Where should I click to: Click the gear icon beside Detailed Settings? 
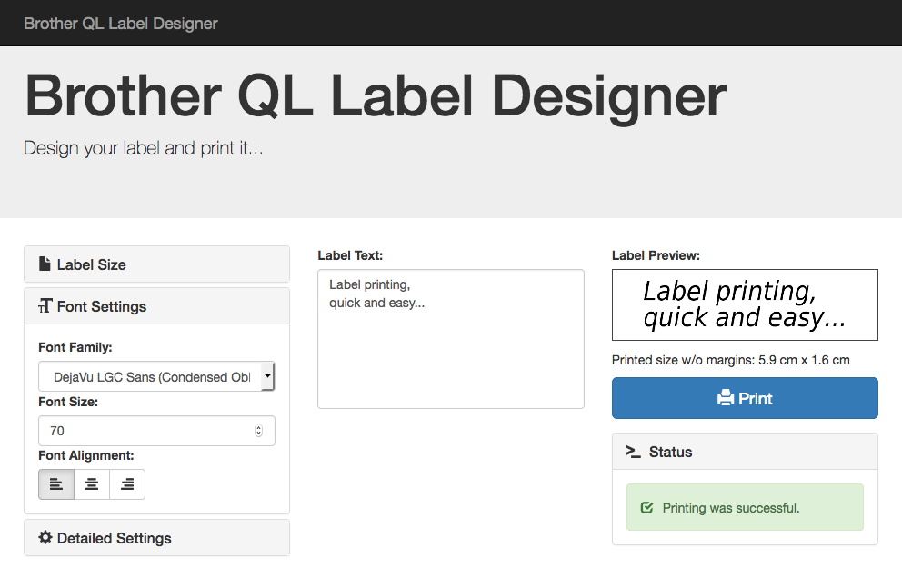coord(45,538)
